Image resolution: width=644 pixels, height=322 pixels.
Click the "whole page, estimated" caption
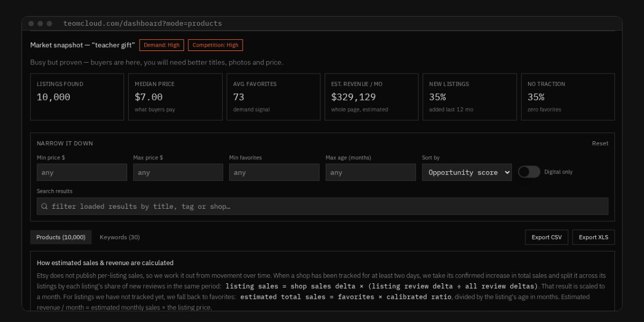tap(360, 109)
